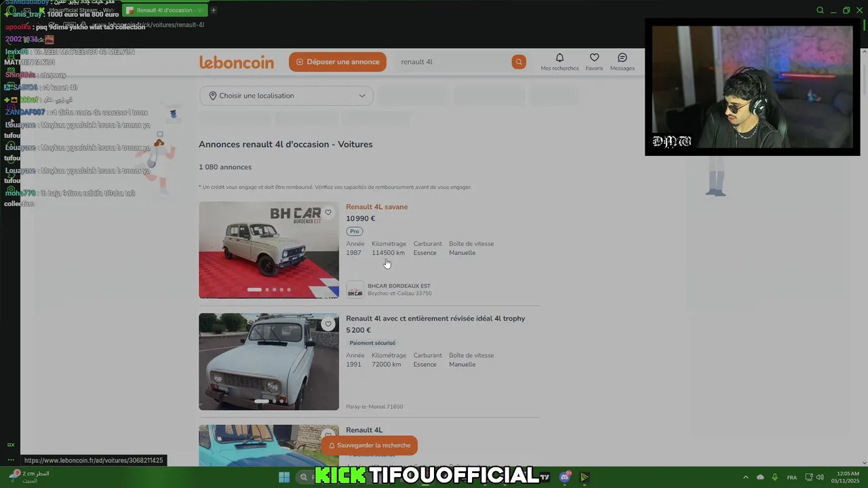Click the Pro badge on savane listing
The width and height of the screenshot is (868, 488).
355,231
